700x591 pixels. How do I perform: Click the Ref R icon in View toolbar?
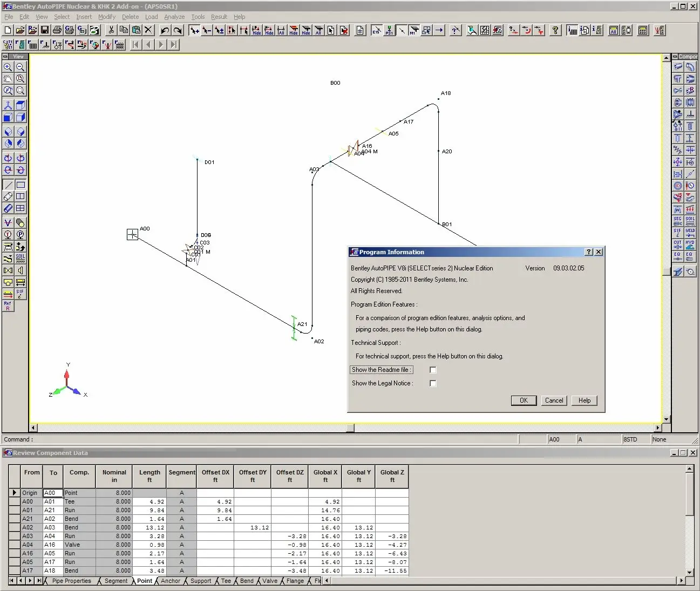pos(8,306)
